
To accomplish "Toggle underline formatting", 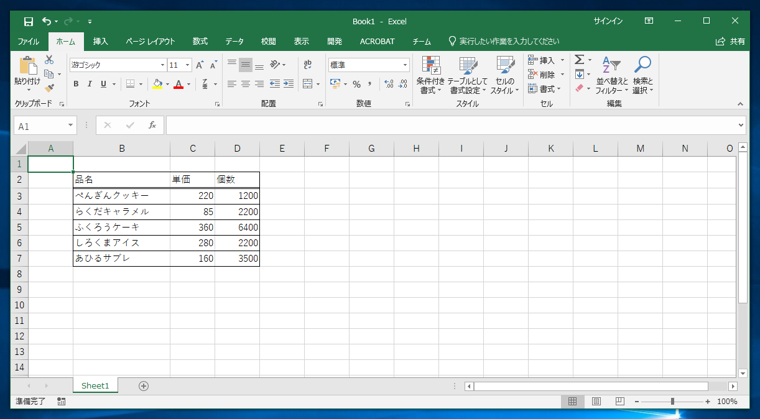I will click(103, 84).
